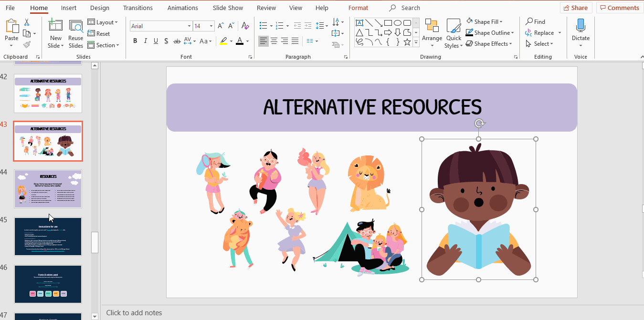Open the Slide Show ribbon tab
The image size is (644, 320).
pos(228,8)
